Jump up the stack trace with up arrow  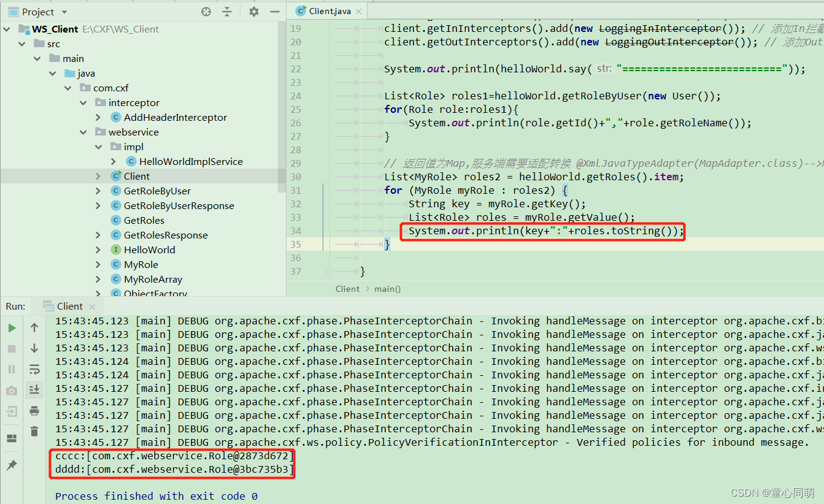pyautogui.click(x=34, y=328)
